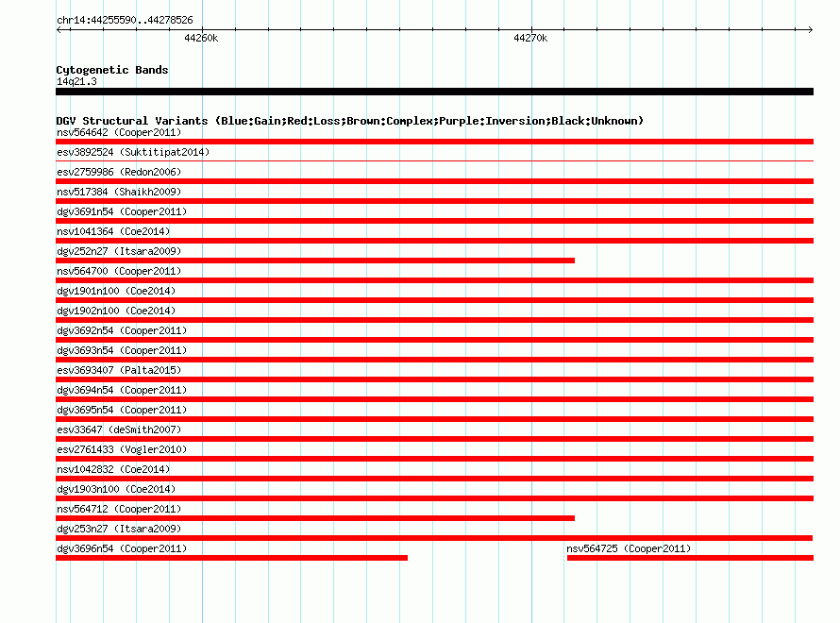Image resolution: width=840 pixels, height=623 pixels.
Task: Open the nsv1041364 (Coe2014) entry
Action: click(113, 231)
